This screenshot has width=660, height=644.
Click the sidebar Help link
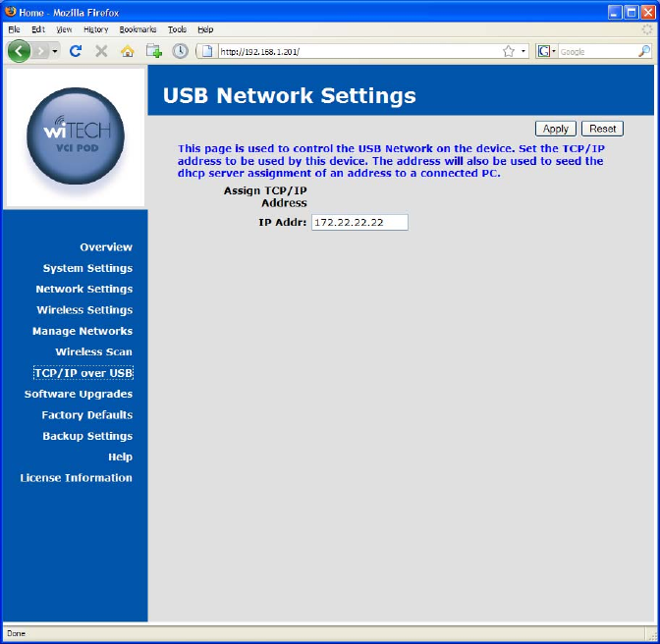pyautogui.click(x=121, y=456)
